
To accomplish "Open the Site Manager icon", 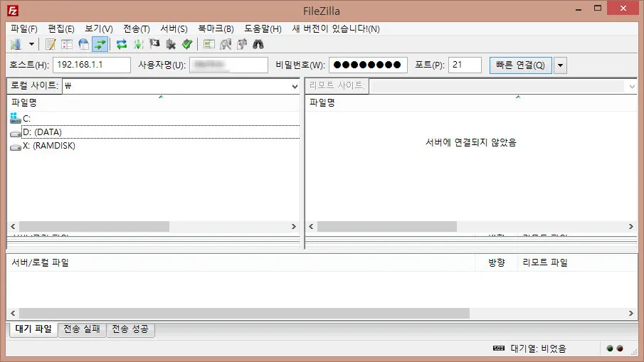I will (16, 44).
